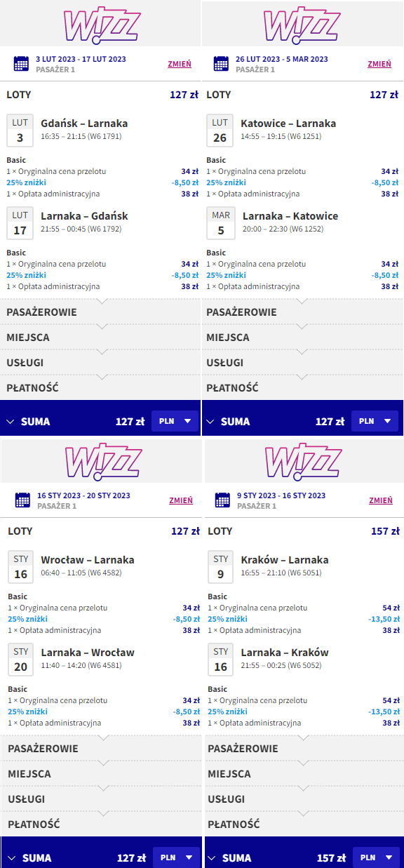Screen dimensions: 404x868
Task: Click the calendar icon for 16 STY – 20 STY dates
Action: point(23,500)
